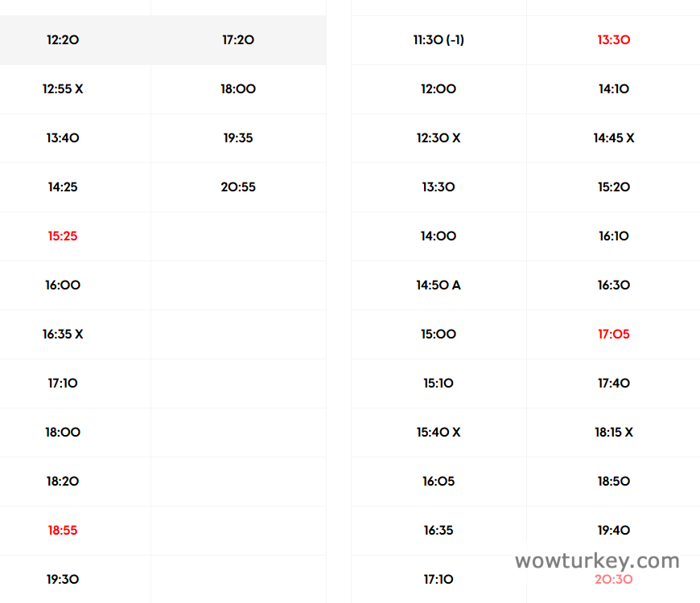Click the 16:05 time cell

(x=439, y=482)
